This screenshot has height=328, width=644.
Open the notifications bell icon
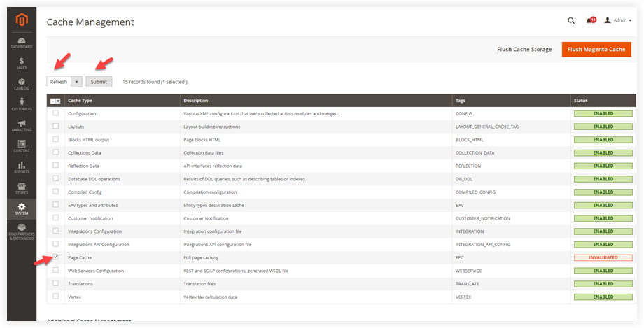pyautogui.click(x=591, y=20)
